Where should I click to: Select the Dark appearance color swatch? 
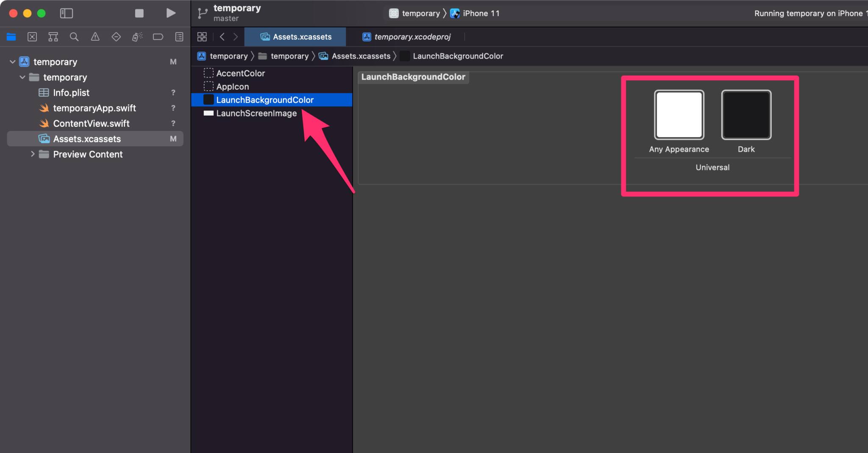(746, 114)
